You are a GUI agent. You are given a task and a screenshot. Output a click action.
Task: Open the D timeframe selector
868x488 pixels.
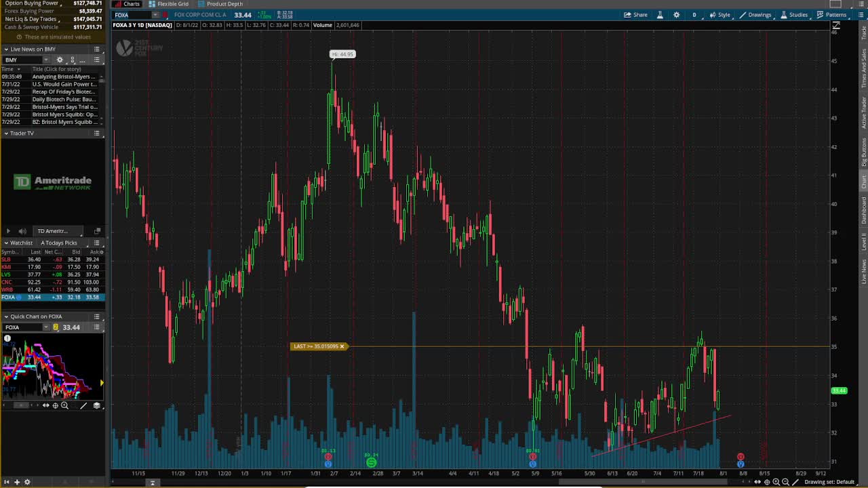694,15
